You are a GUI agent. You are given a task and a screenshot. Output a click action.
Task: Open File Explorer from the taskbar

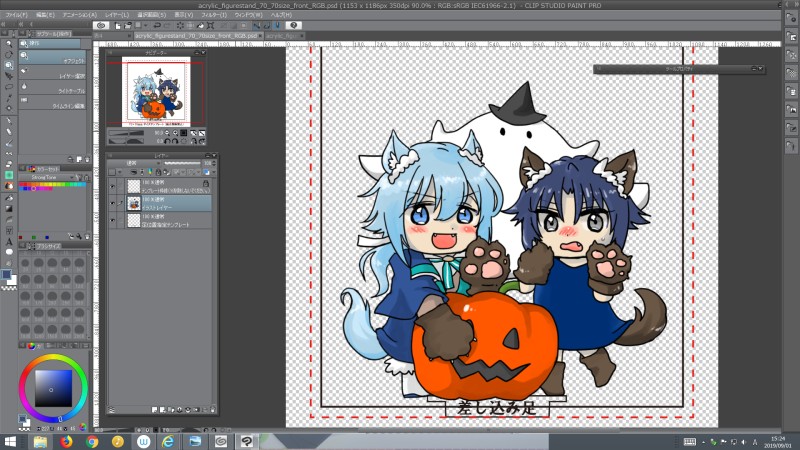coord(40,441)
